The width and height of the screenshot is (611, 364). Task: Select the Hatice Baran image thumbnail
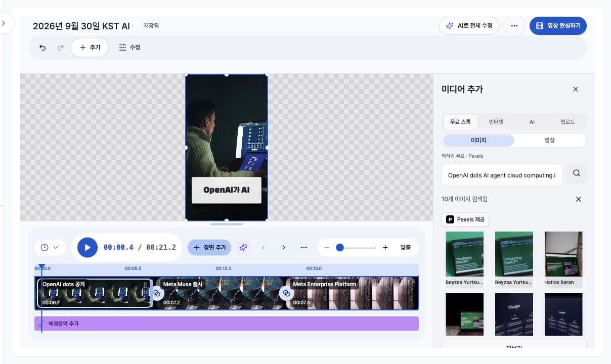click(x=563, y=254)
